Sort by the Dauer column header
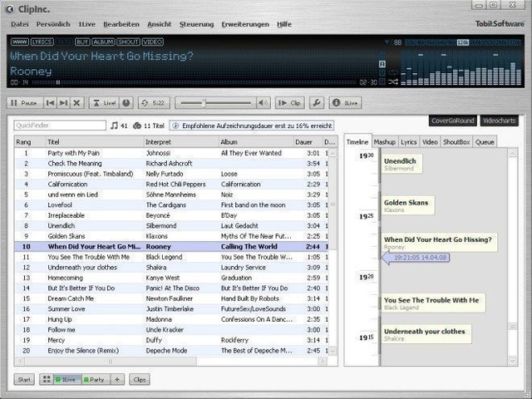The width and height of the screenshot is (532, 399). click(308, 142)
